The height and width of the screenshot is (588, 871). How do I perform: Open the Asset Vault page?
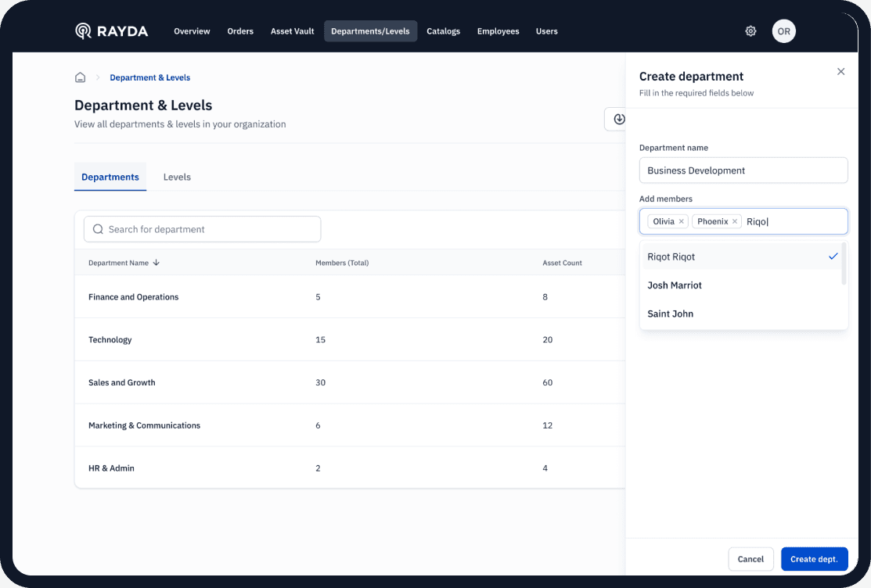[292, 31]
